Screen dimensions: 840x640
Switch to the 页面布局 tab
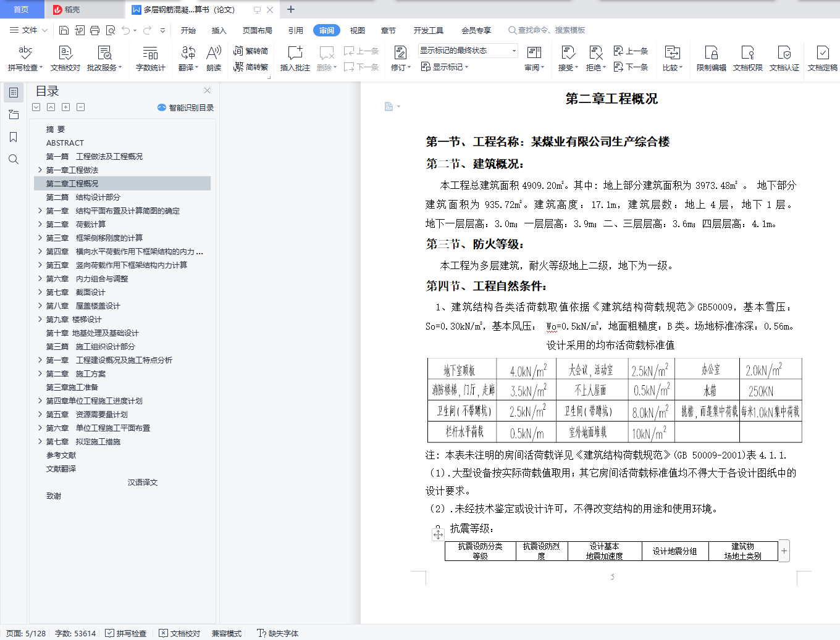(258, 30)
